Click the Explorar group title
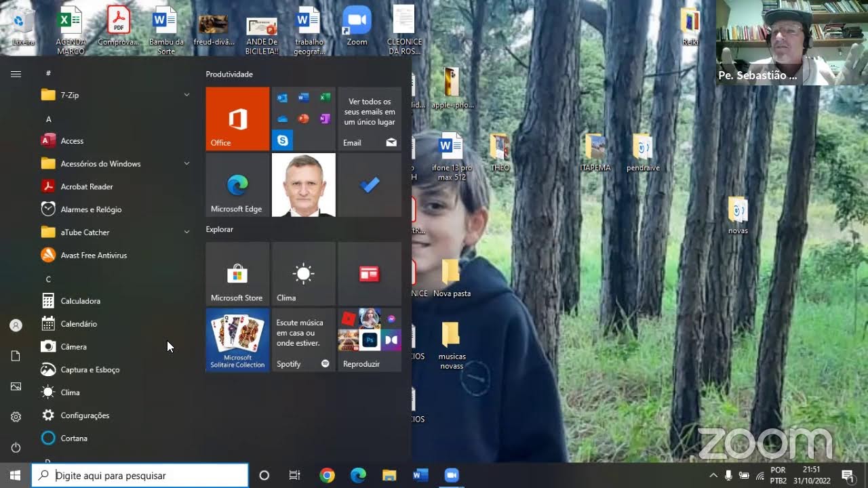 [x=220, y=229]
